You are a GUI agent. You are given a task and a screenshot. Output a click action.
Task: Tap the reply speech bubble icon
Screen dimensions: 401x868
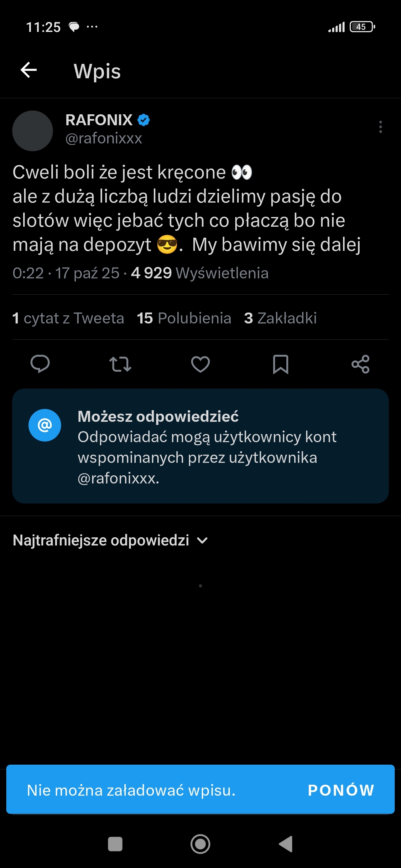coord(40,364)
